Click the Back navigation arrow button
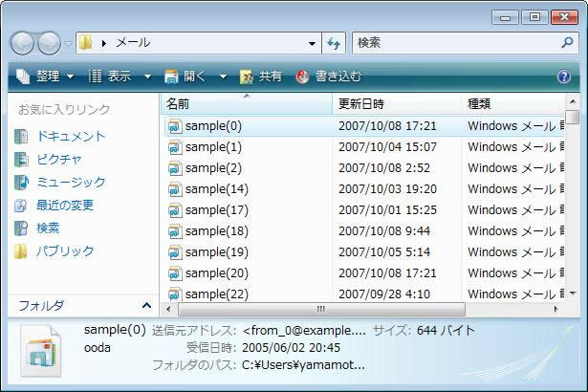This screenshot has width=588, height=392. pyautogui.click(x=22, y=43)
